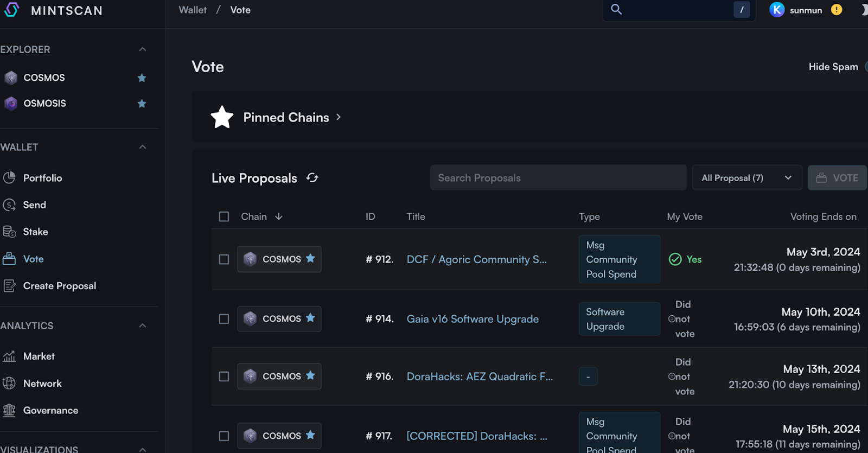Open All Proposal (7) filter dropdown

pos(747,178)
